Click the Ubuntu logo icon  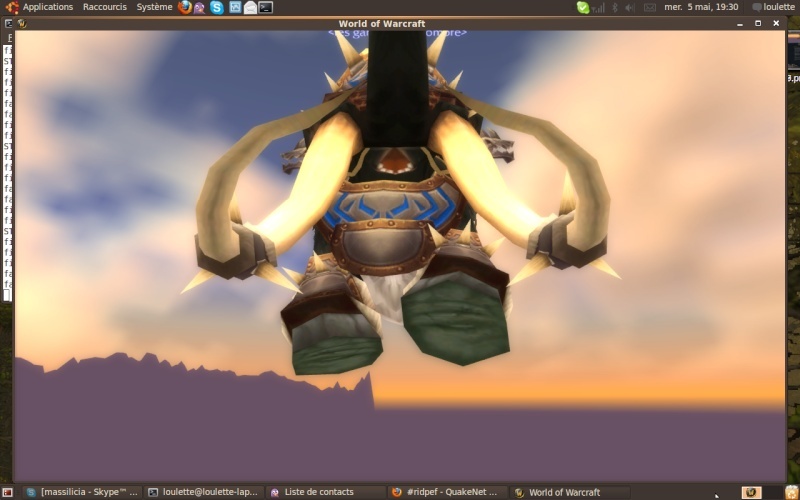pos(12,7)
